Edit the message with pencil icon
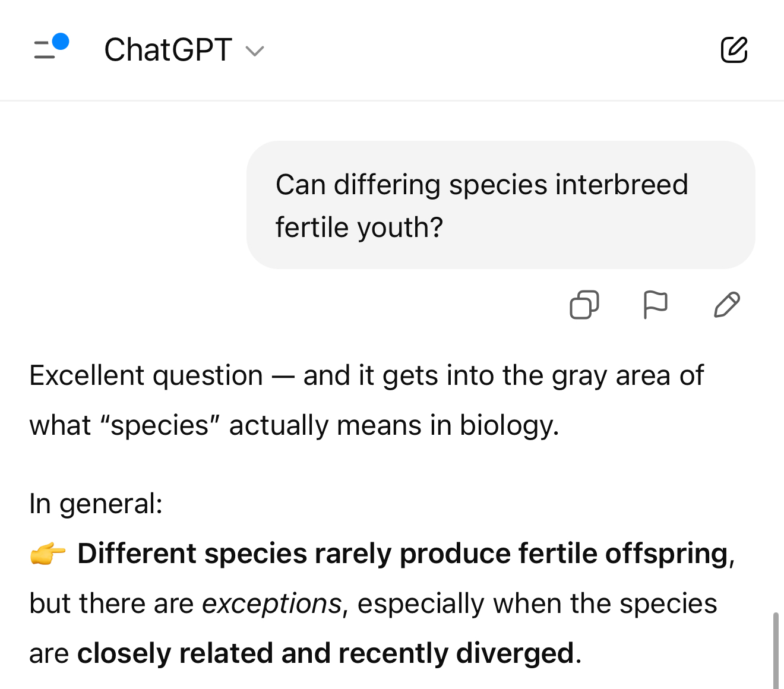The width and height of the screenshot is (784, 689). tap(726, 305)
